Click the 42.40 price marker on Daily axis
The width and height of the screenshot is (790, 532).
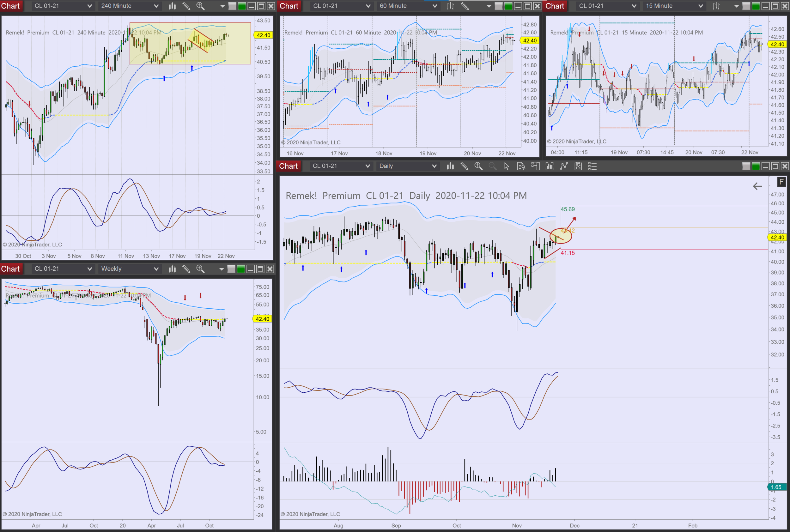tap(777, 237)
